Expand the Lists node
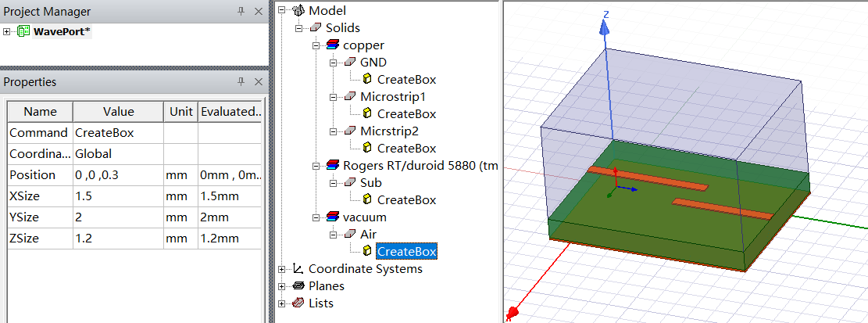 (282, 303)
